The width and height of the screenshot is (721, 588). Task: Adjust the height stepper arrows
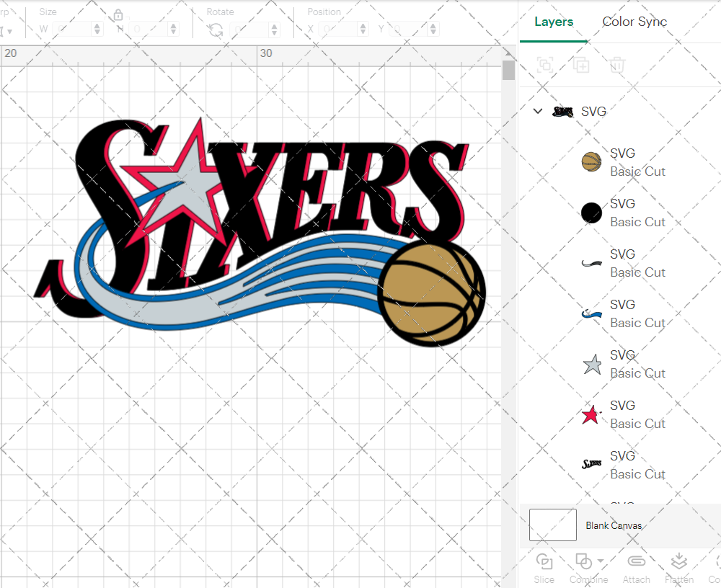173,29
